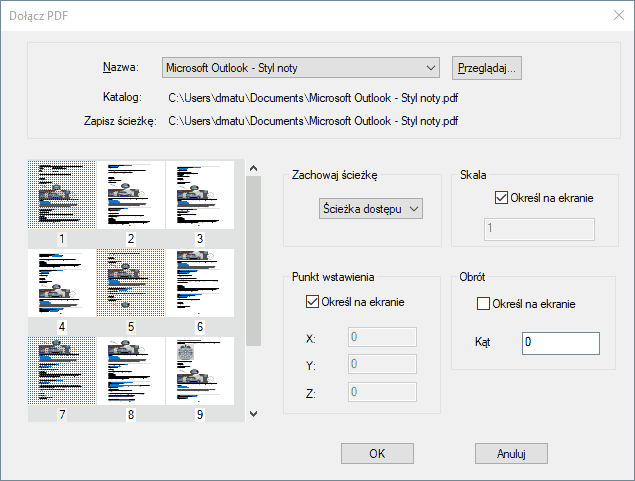Viewport: 635px width, 481px height.
Task: Click the Katalog path text ending in noty.pdf
Action: click(313, 98)
